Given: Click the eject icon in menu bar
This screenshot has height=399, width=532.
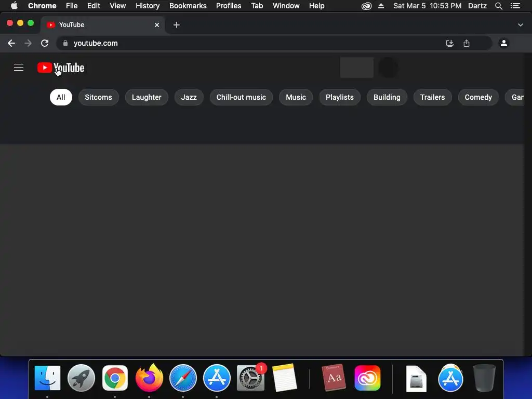Looking at the screenshot, I should point(381,6).
